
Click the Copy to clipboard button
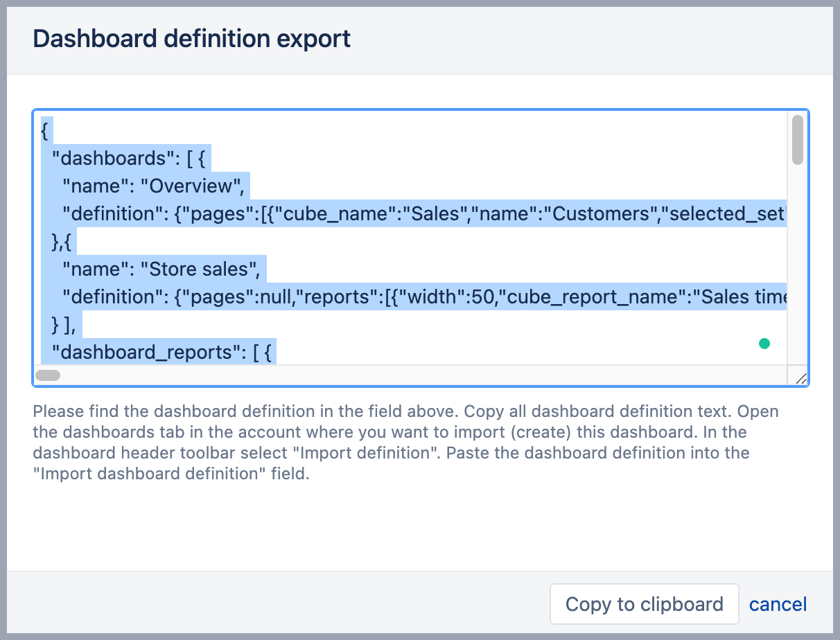(644, 604)
